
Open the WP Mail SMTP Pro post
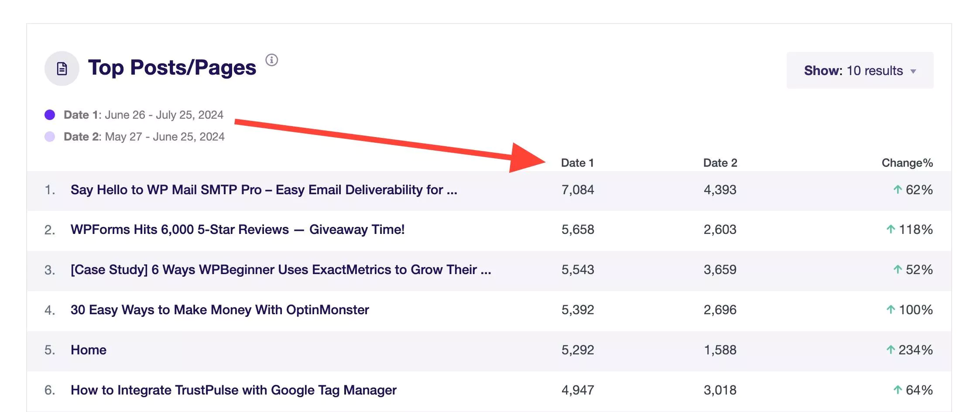tap(264, 190)
